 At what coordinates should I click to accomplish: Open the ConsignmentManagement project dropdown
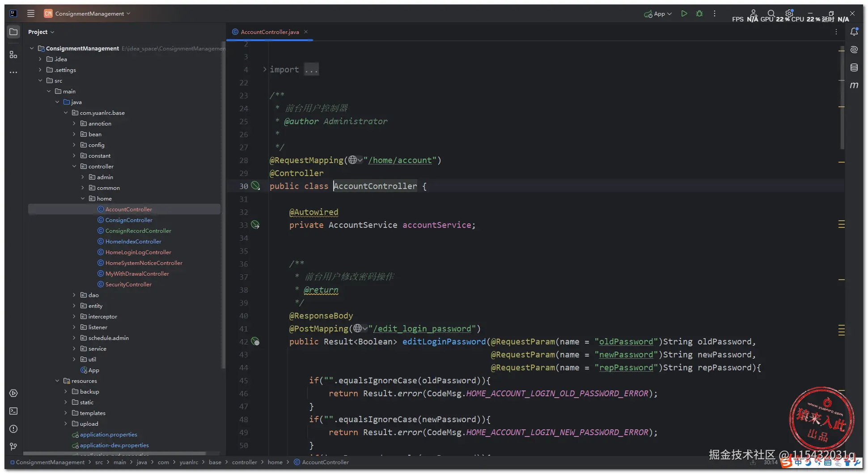point(87,13)
